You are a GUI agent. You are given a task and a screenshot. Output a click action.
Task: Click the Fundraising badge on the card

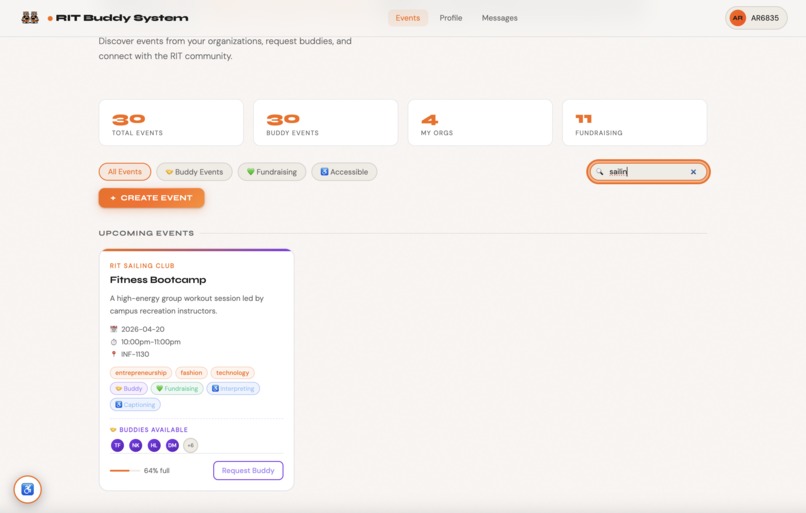click(177, 389)
